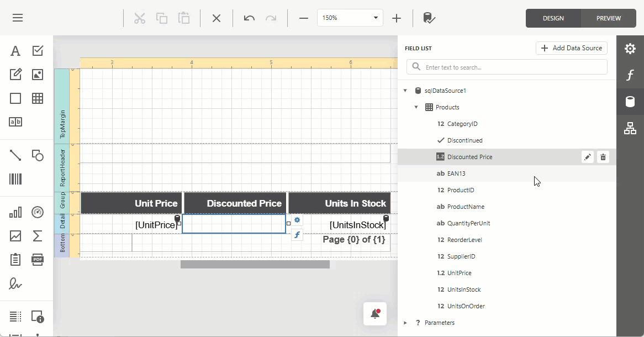The height and width of the screenshot is (337, 644).
Task: Select the PDF Content tool
Action: point(38,259)
